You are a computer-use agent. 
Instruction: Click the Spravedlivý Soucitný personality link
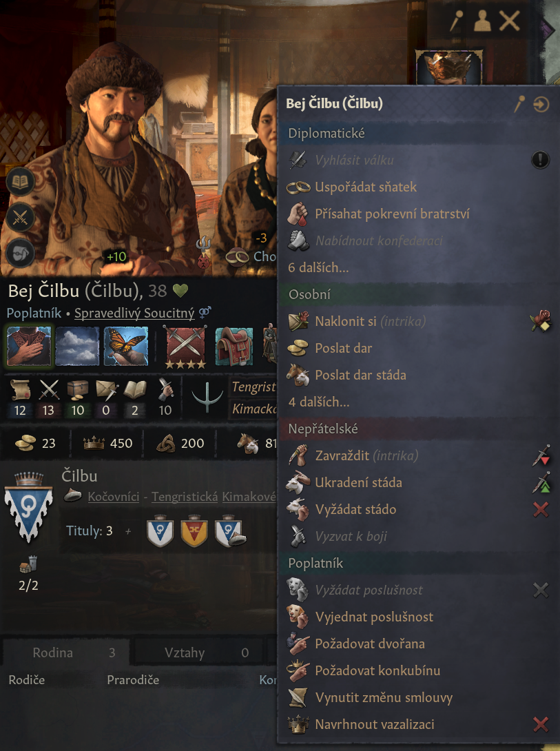coord(134,313)
